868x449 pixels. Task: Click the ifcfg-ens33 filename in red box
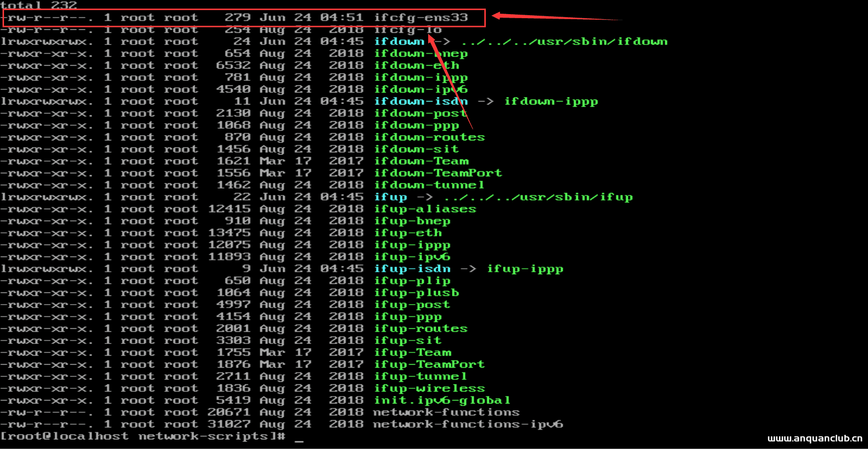point(421,18)
